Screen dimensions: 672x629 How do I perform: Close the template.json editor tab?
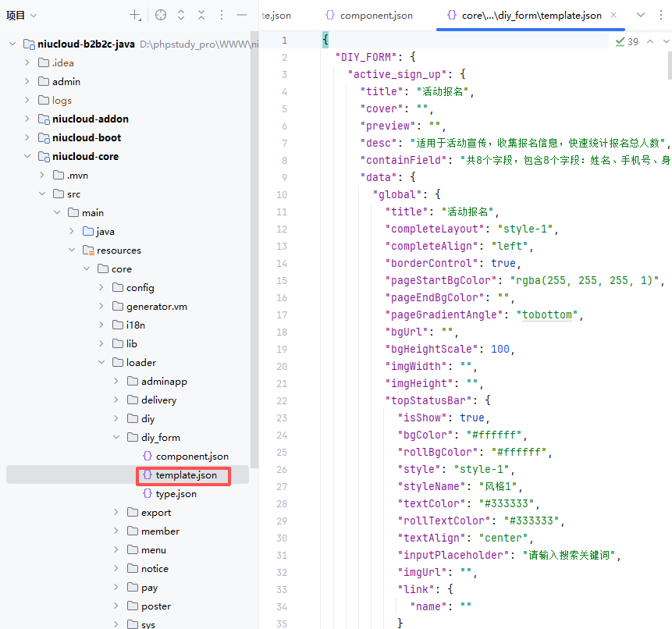(613, 16)
